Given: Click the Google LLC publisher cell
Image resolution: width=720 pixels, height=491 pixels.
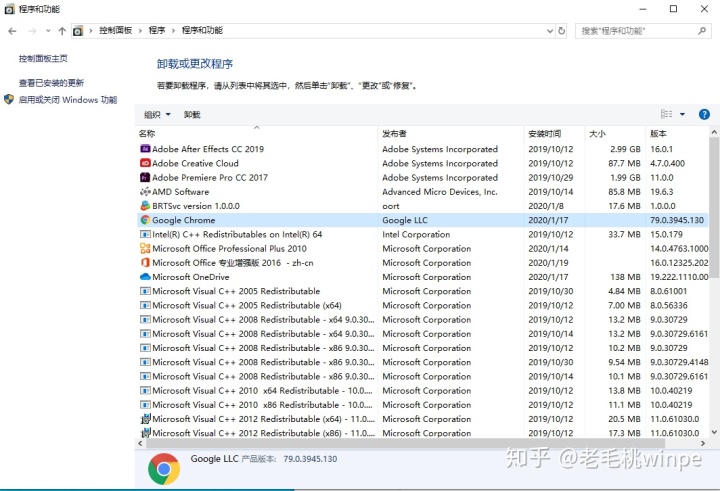Looking at the screenshot, I should (405, 220).
